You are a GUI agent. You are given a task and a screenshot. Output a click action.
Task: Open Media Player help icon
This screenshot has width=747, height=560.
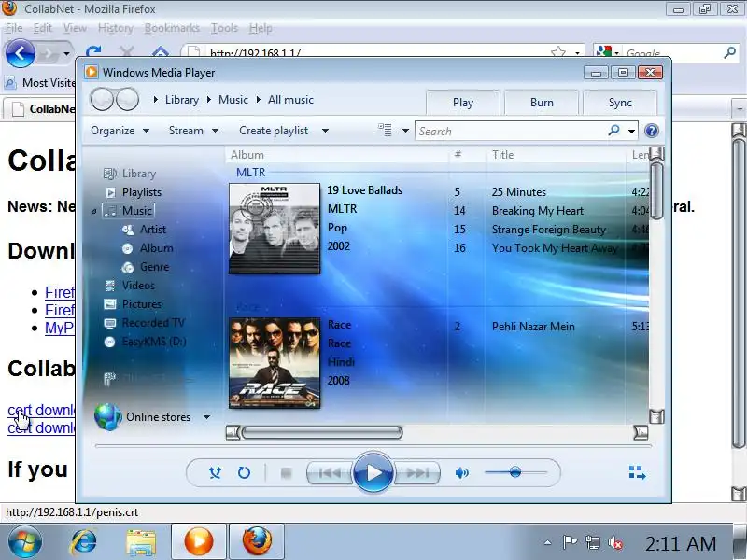point(652,131)
